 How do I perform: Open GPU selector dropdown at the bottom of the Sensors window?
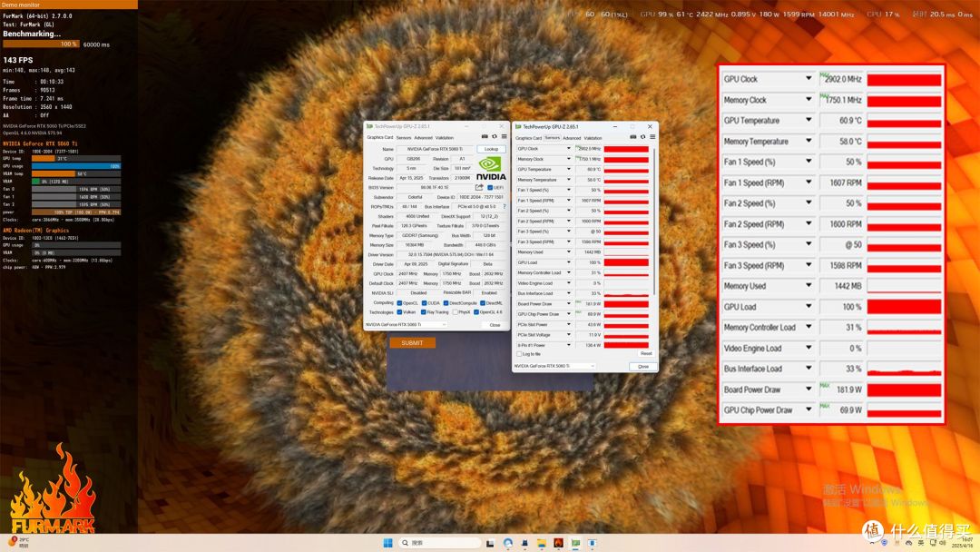(554, 366)
